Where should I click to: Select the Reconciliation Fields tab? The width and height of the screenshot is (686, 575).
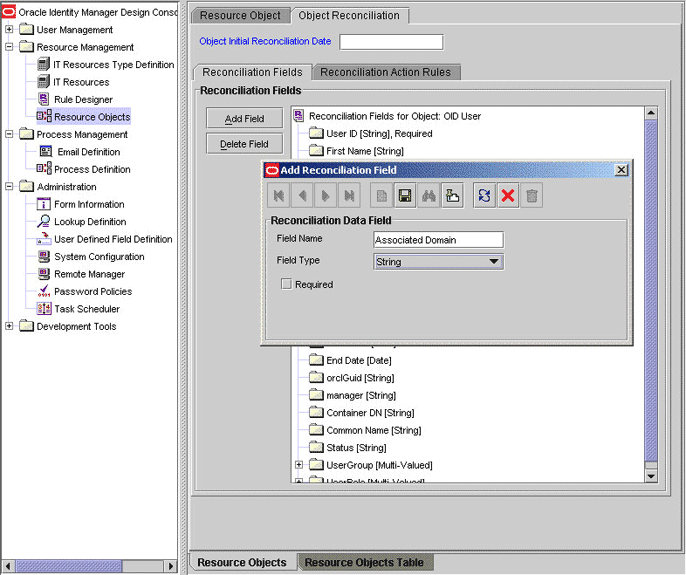[x=252, y=72]
